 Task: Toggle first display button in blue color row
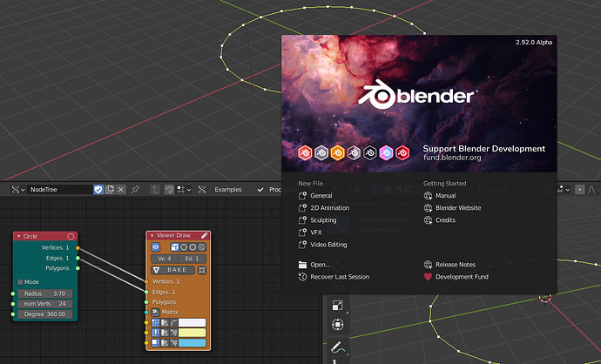155,343
